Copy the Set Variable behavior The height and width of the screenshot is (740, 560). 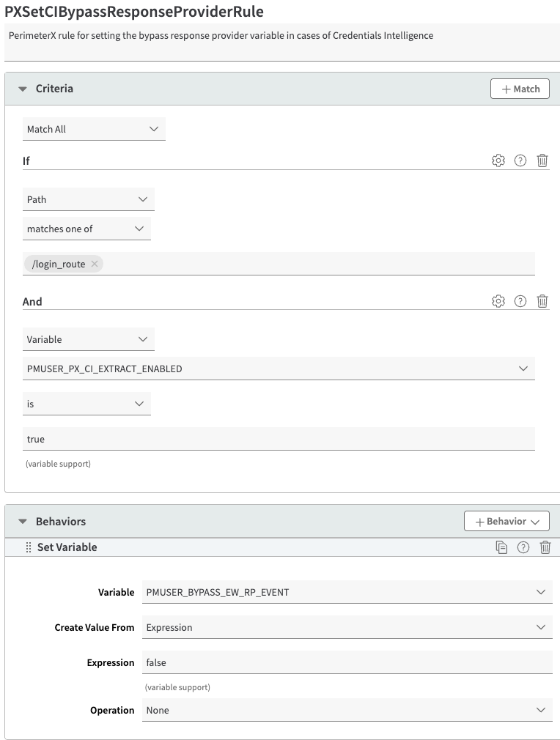501,547
